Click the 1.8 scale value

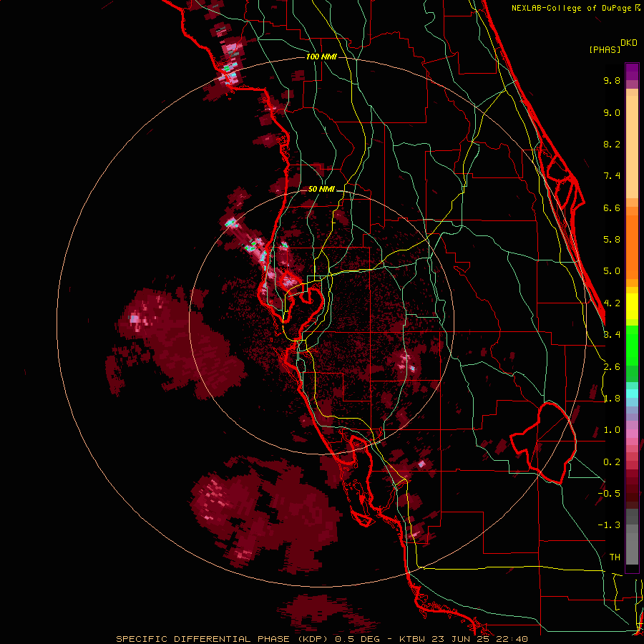coord(612,399)
